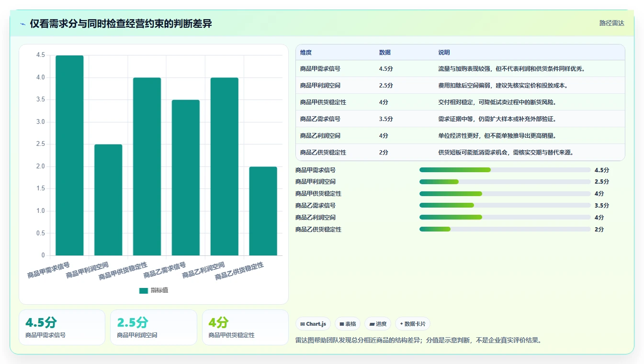Click the 商品乙需求信号 bar in chart

pyautogui.click(x=186, y=177)
